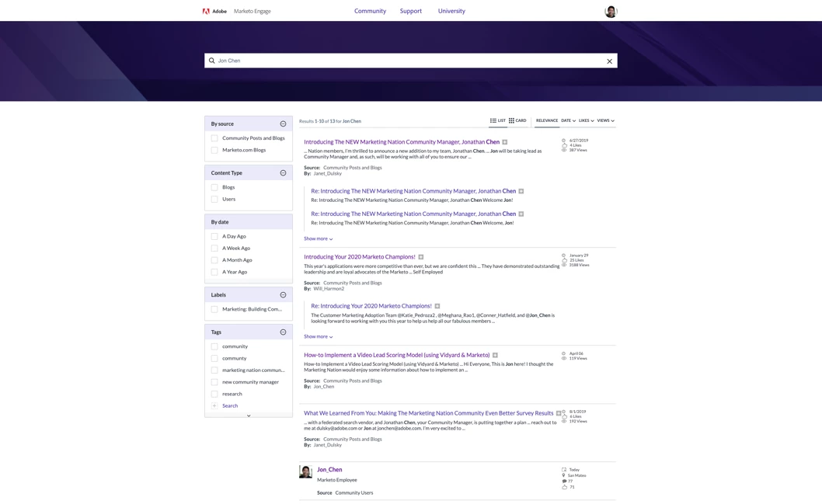Open the University nav item
Screen dimensions: 822x504
pos(451,11)
